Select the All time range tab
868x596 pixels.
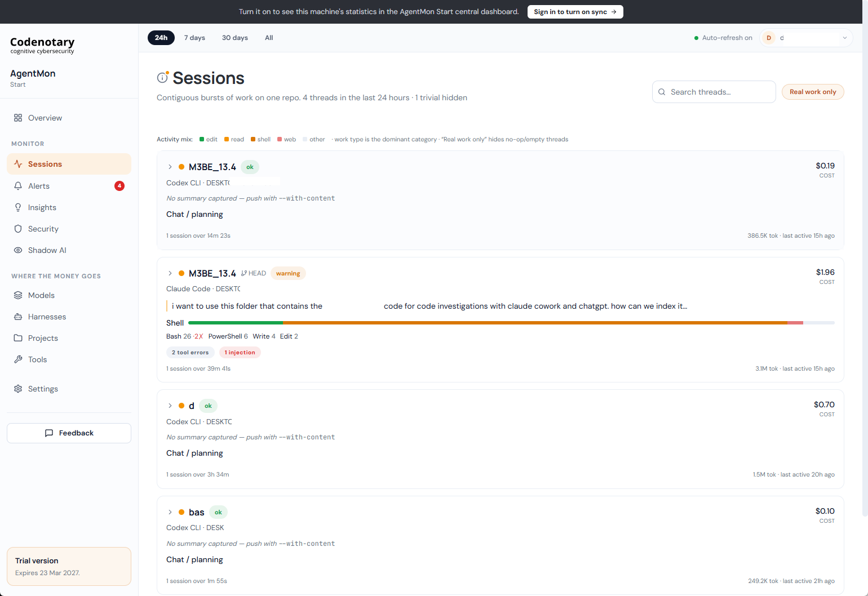coord(269,38)
